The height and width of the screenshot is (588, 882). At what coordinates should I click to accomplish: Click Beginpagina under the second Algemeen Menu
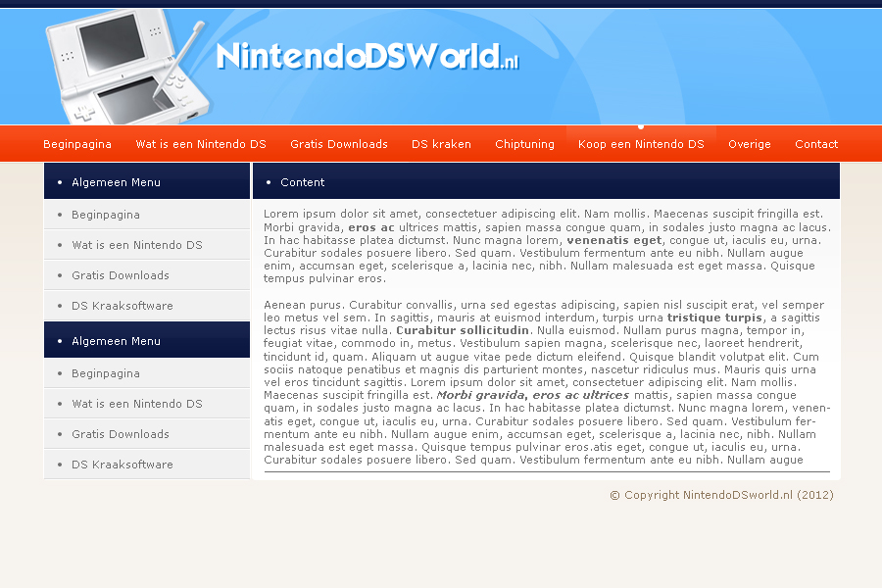(x=147, y=373)
